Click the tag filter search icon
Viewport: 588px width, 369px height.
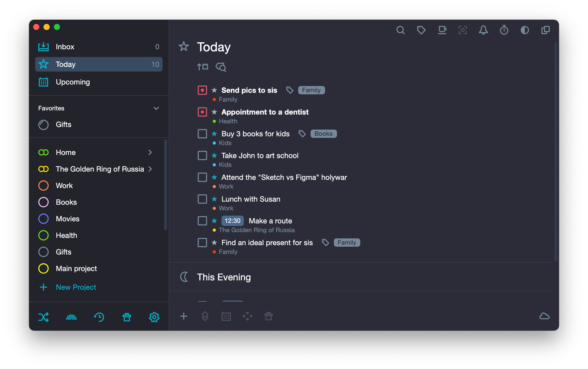221,67
